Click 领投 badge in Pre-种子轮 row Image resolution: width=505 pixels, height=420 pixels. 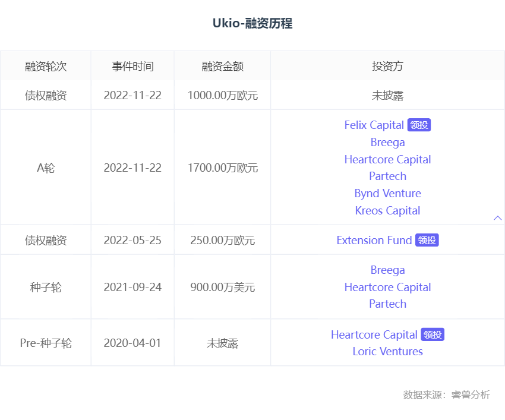point(433,334)
